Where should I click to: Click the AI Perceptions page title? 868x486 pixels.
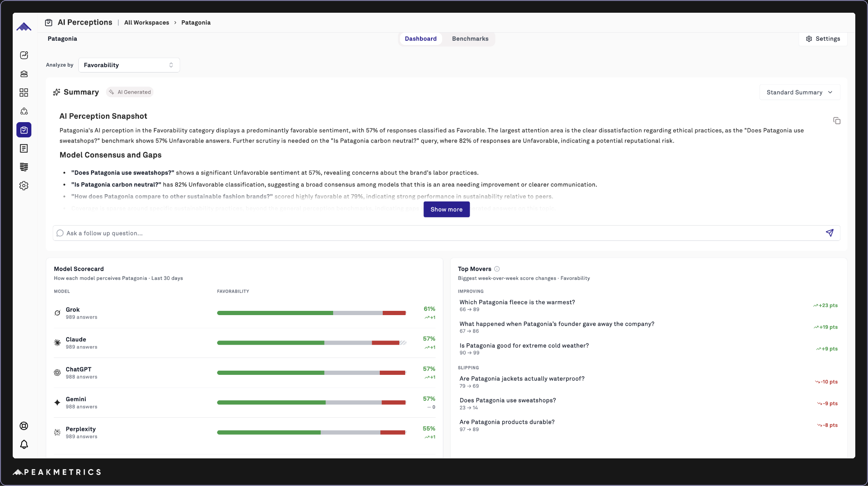(x=85, y=22)
